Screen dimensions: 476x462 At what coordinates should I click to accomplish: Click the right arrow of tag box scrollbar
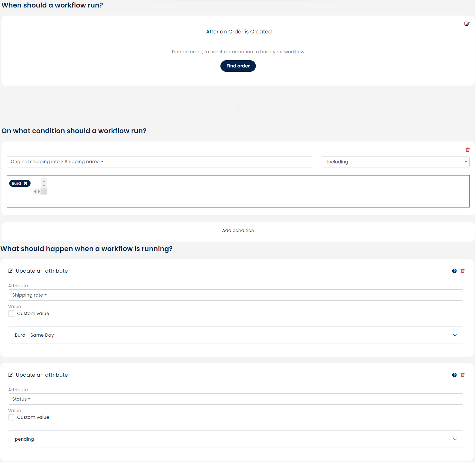(x=39, y=191)
